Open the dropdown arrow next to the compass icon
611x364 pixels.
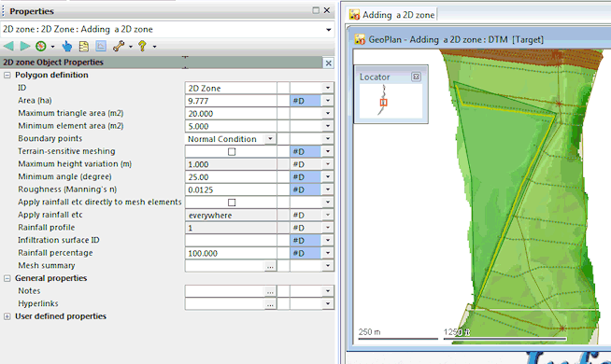pyautogui.click(x=52, y=47)
